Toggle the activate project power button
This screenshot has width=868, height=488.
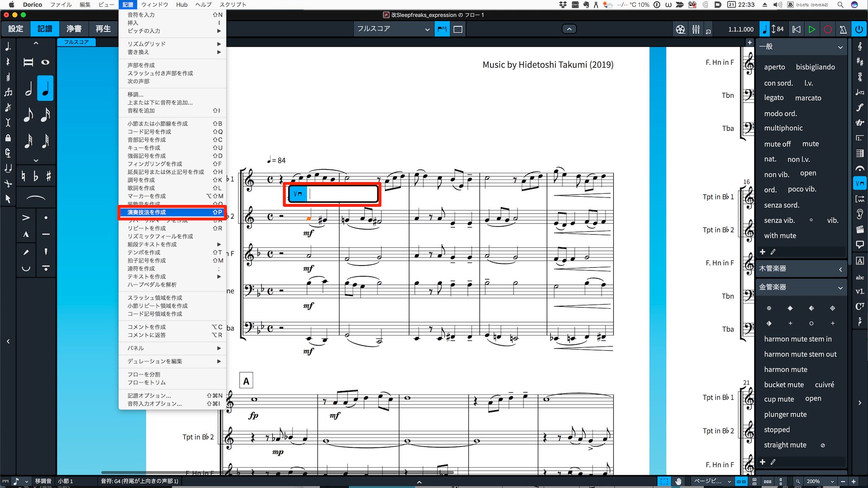click(x=859, y=29)
